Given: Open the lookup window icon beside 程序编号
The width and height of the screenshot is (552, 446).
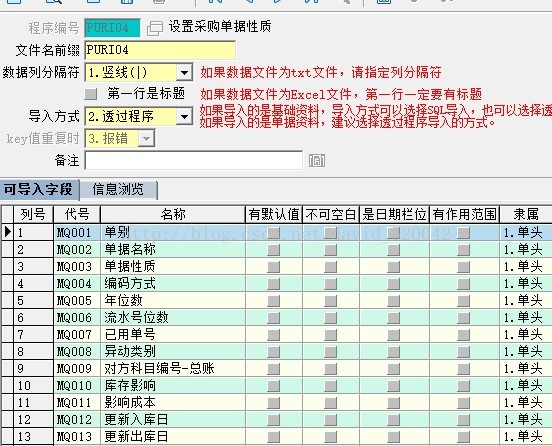Looking at the screenshot, I should 155,28.
